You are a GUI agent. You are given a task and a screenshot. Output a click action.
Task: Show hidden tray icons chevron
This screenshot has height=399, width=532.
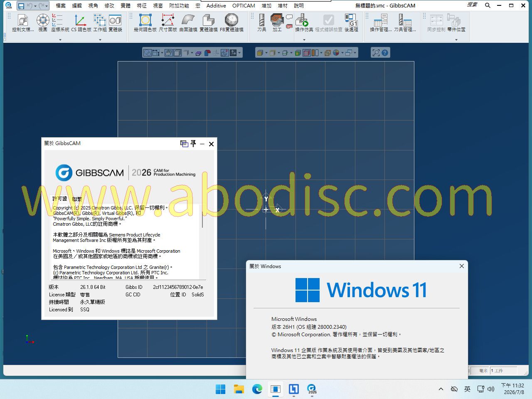click(x=441, y=389)
